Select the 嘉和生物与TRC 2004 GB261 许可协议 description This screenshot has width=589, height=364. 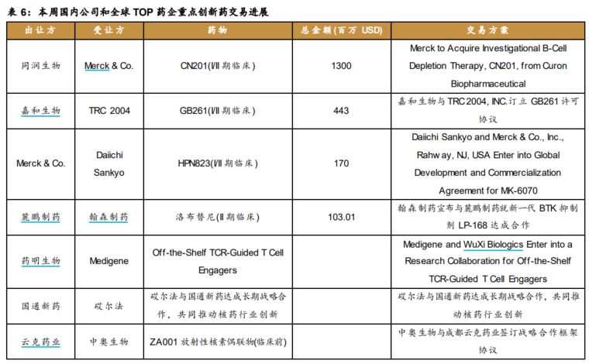coord(488,110)
